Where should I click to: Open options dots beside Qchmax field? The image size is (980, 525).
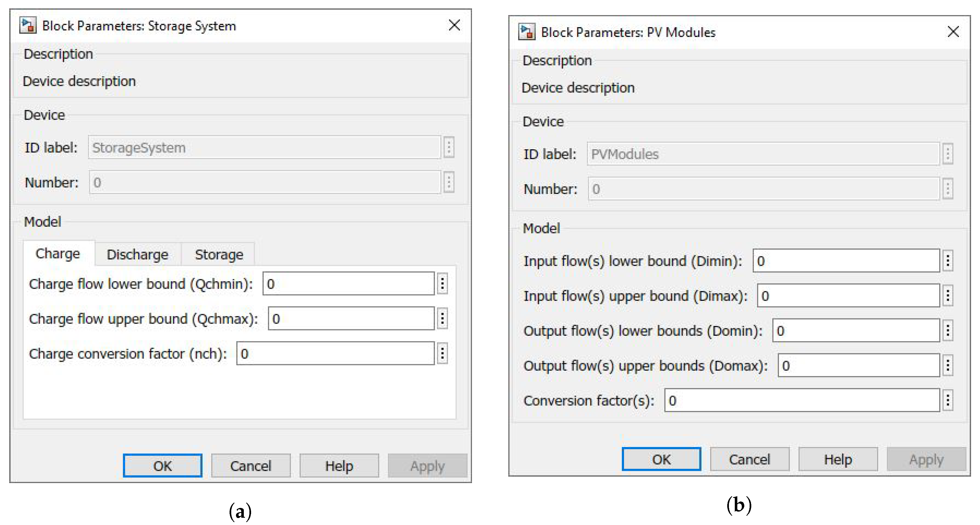click(442, 318)
